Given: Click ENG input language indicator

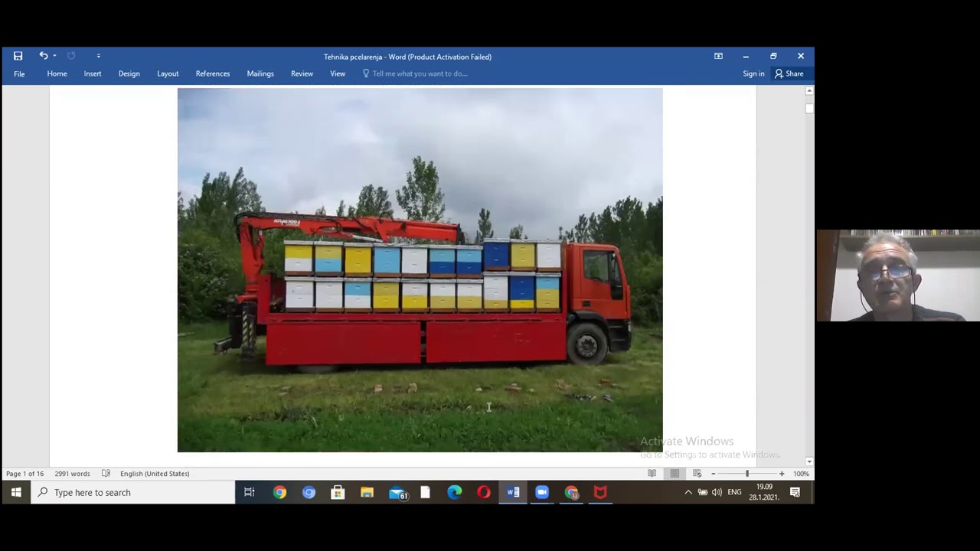Looking at the screenshot, I should 734,492.
